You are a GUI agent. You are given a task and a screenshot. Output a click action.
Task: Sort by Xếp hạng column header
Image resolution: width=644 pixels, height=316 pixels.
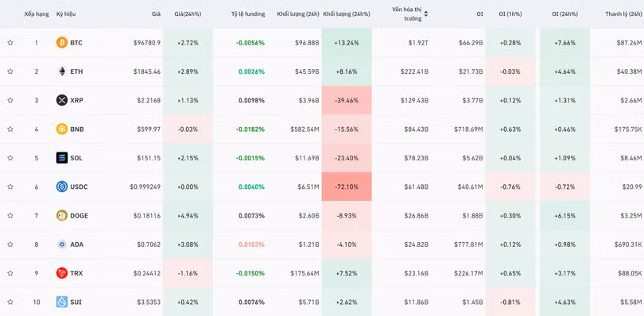37,14
